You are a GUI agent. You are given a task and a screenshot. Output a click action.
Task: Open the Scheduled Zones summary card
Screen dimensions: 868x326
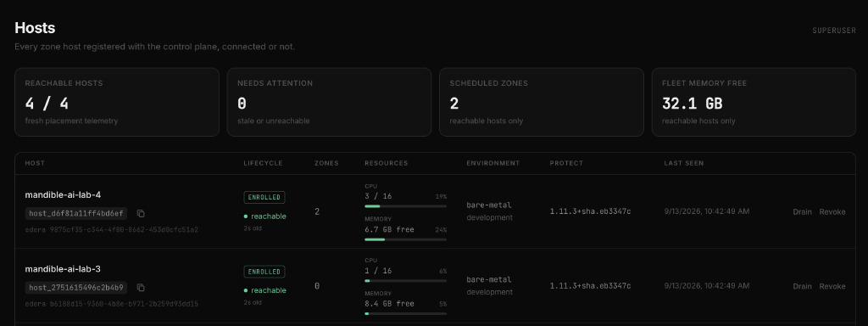(x=542, y=102)
